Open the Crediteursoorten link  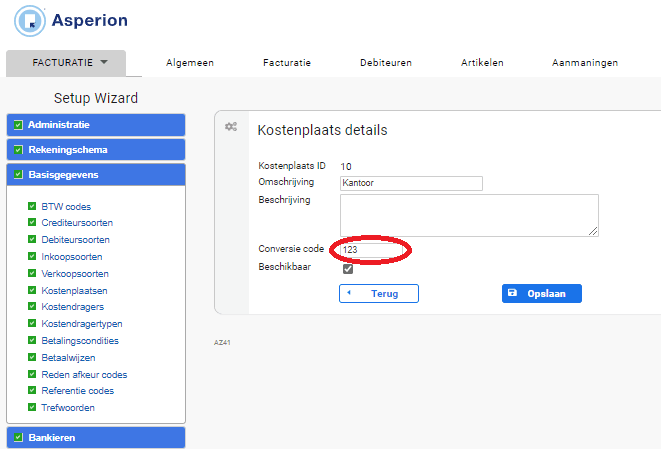tap(77, 223)
